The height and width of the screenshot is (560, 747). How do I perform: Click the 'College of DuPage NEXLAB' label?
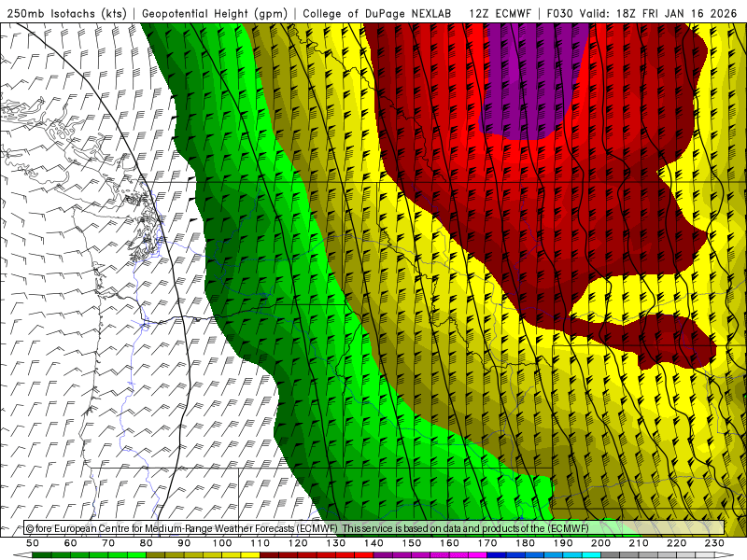point(377,13)
